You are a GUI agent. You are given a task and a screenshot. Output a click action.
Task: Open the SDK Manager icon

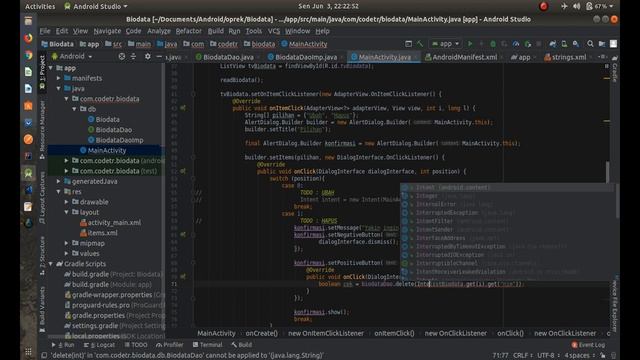click(x=576, y=44)
